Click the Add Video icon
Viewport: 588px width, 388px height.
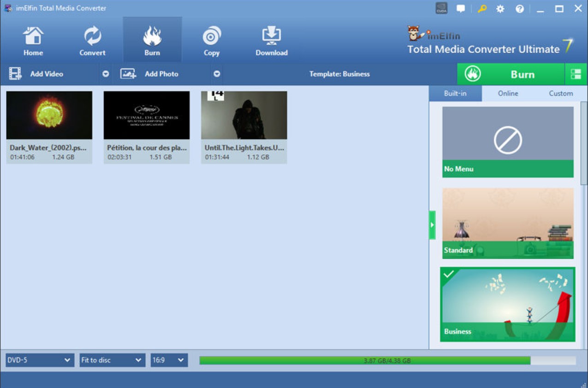14,74
